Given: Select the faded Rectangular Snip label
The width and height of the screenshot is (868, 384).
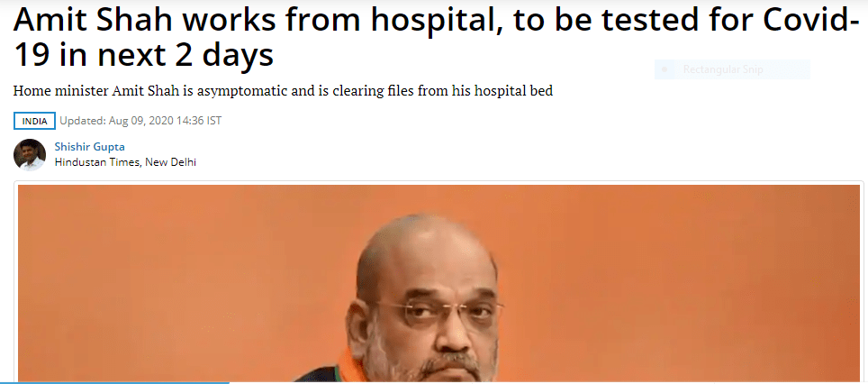Looking at the screenshot, I should click(x=723, y=69).
